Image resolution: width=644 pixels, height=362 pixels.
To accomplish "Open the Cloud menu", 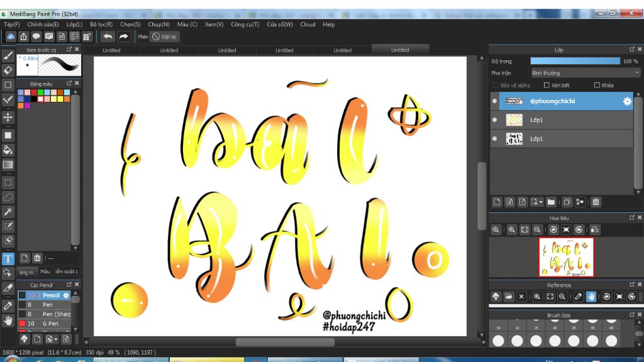I will [x=308, y=25].
